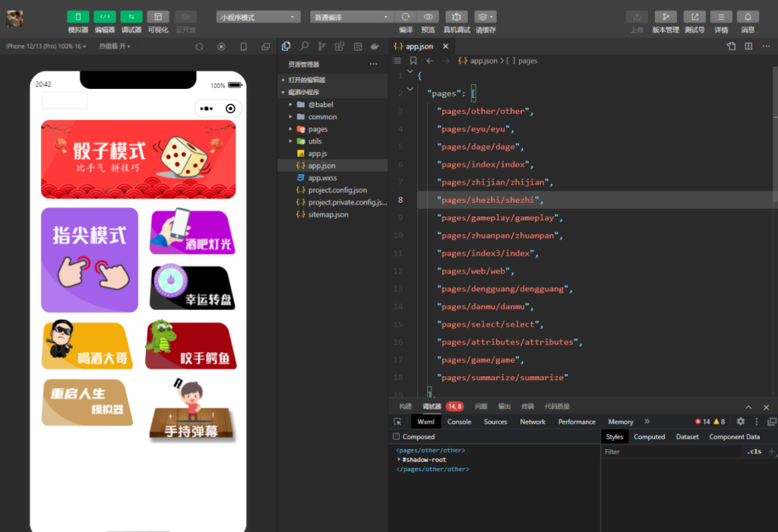The height and width of the screenshot is (532, 778).
Task: Click the 编译 compile refresh icon
Action: pyautogui.click(x=406, y=17)
